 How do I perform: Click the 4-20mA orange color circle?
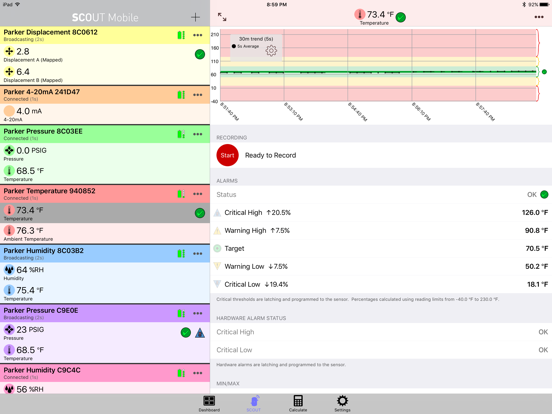coord(9,111)
